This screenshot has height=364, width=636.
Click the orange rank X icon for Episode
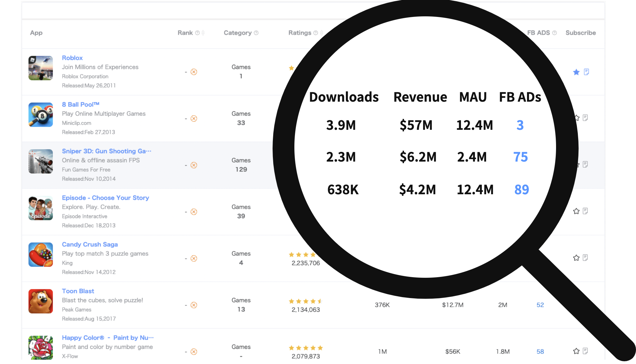[x=194, y=212]
